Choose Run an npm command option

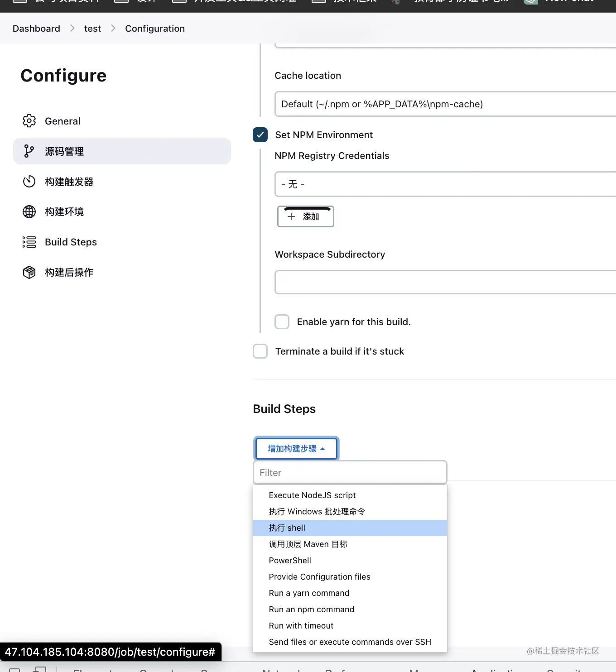pyautogui.click(x=312, y=610)
